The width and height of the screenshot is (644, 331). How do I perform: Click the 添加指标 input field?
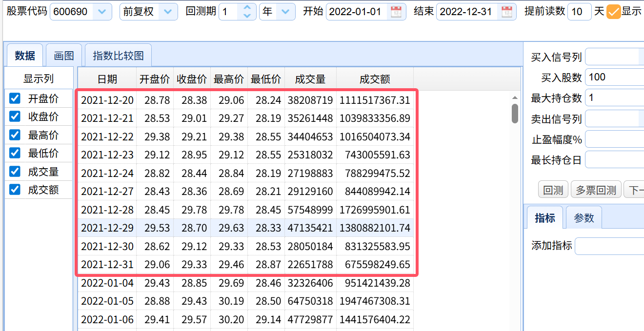click(x=609, y=246)
